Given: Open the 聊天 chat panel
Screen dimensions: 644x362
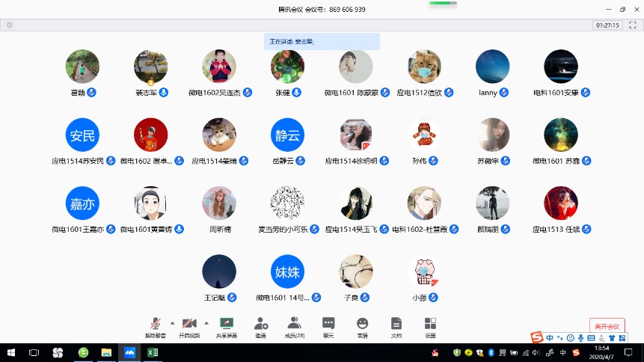Looking at the screenshot, I should click(x=328, y=326).
